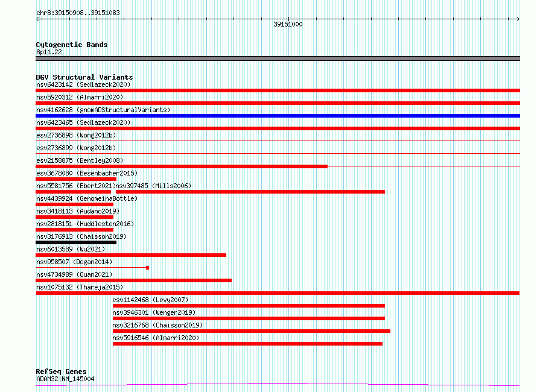Click the blue bar of nsv4162628
This screenshot has width=537, height=392.
(278, 116)
